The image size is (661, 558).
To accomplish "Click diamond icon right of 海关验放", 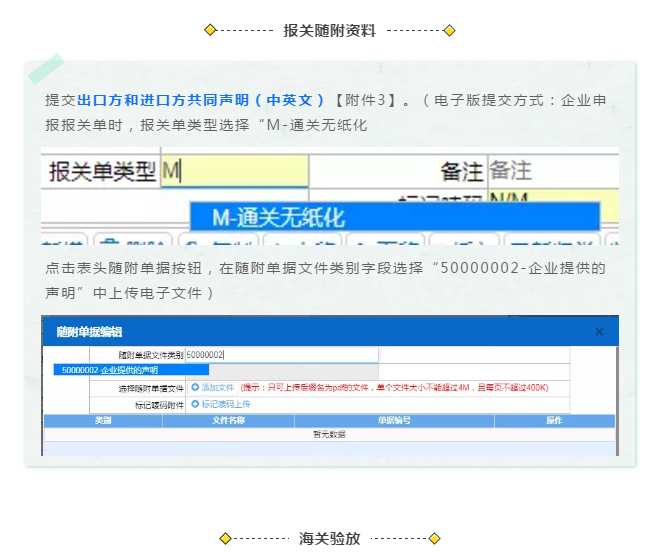I will click(435, 538).
